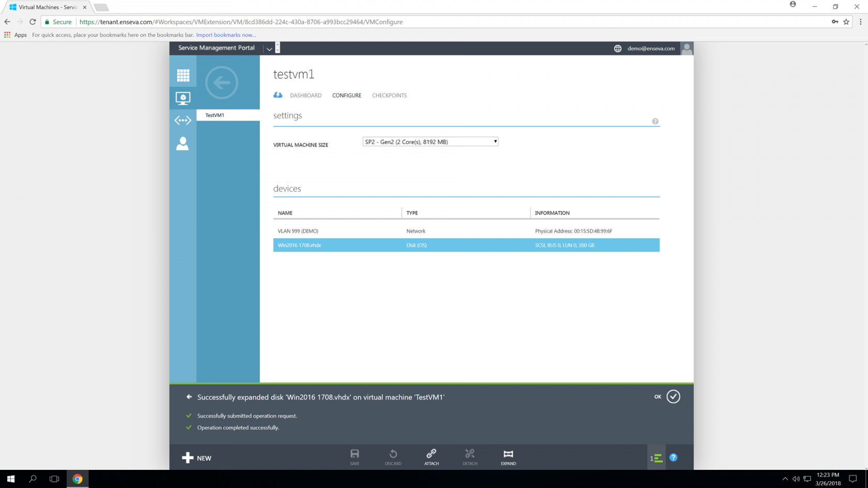Click the quick-start cloud icon by Dashboard
This screenshot has width=868, height=488.
point(278,95)
